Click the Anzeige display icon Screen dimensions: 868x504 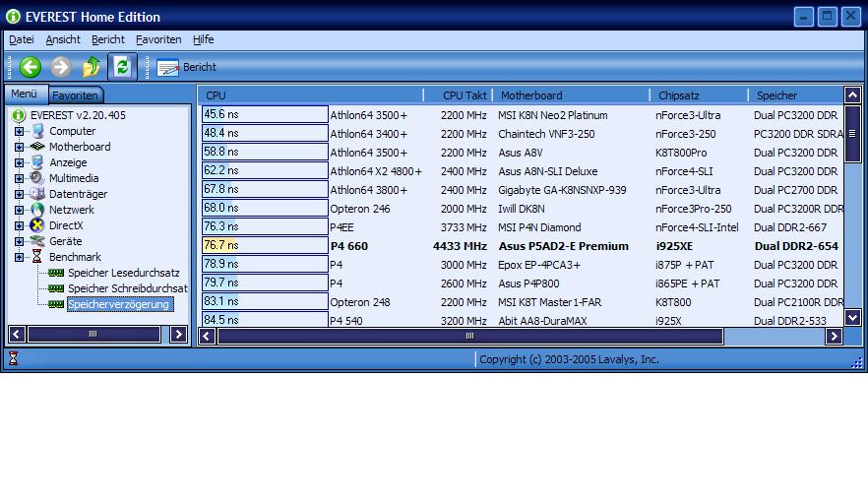click(37, 162)
